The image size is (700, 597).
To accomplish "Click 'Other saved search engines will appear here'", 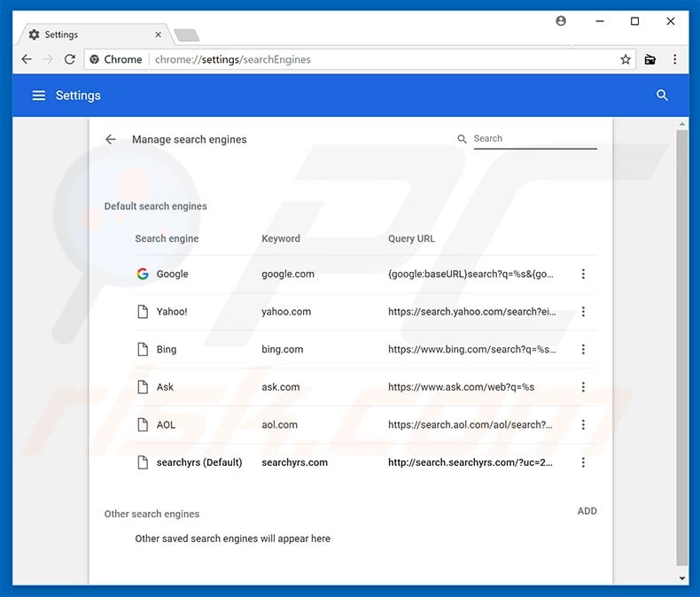I will [x=232, y=539].
